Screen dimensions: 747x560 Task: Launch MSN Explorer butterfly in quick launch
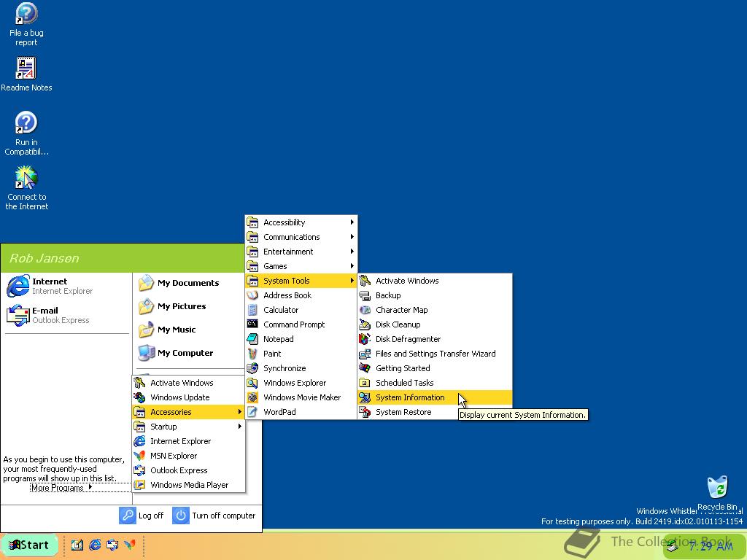130,545
